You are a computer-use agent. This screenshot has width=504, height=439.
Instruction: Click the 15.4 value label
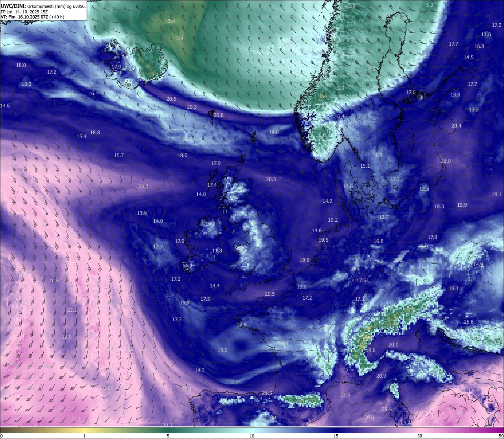[82, 136]
